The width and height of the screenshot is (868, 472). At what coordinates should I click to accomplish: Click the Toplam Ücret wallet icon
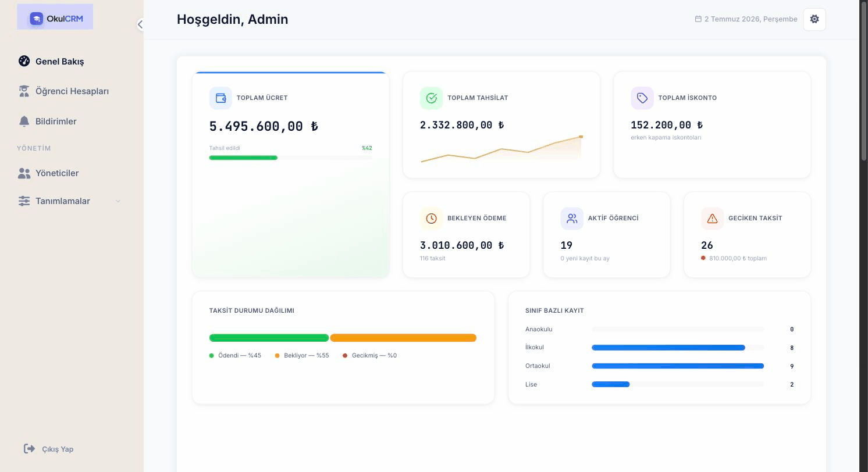pyautogui.click(x=220, y=98)
